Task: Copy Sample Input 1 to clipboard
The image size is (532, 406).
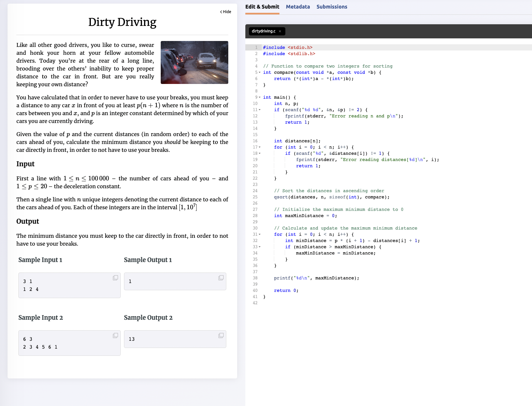Action: click(115, 277)
